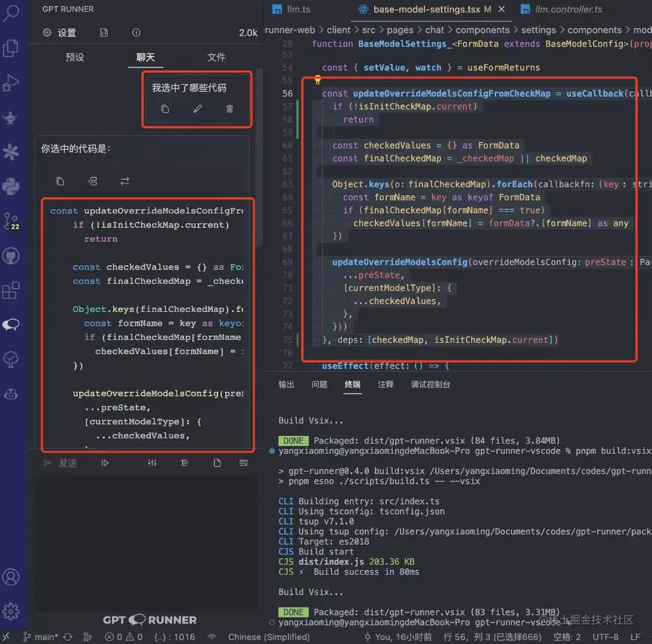Image resolution: width=652 pixels, height=644 pixels.
Task: Click the play icon beside 发送
Action: (x=105, y=463)
